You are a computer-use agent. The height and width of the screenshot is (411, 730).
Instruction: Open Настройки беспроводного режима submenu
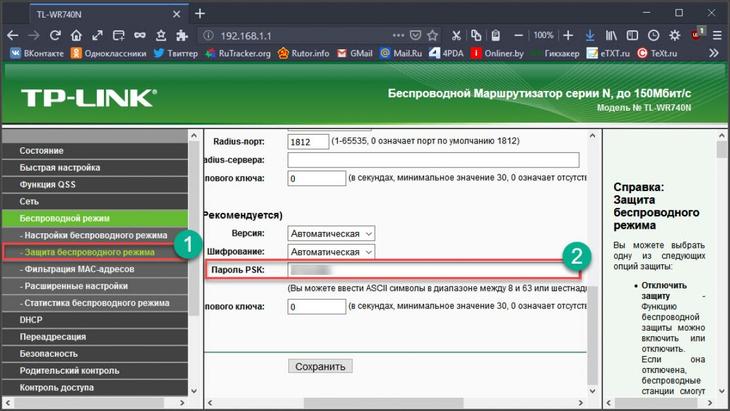point(95,235)
